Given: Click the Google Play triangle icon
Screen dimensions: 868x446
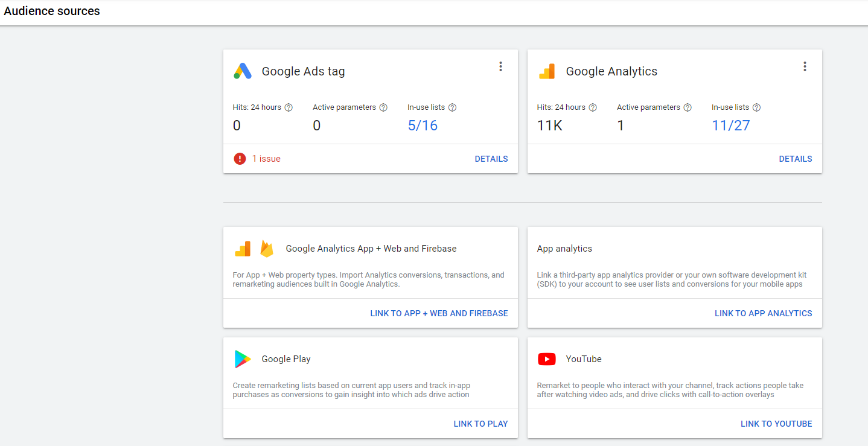Looking at the screenshot, I should pyautogui.click(x=243, y=359).
